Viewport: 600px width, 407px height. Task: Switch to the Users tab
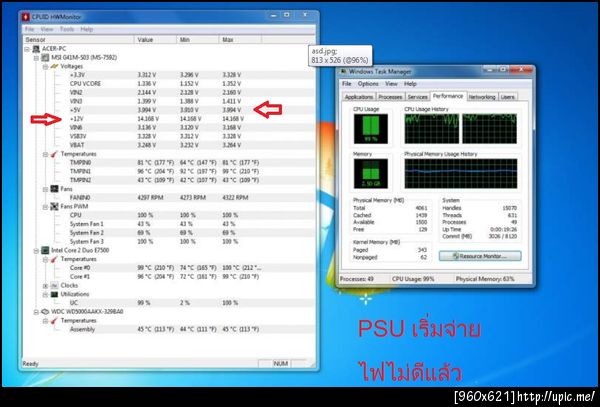point(507,97)
